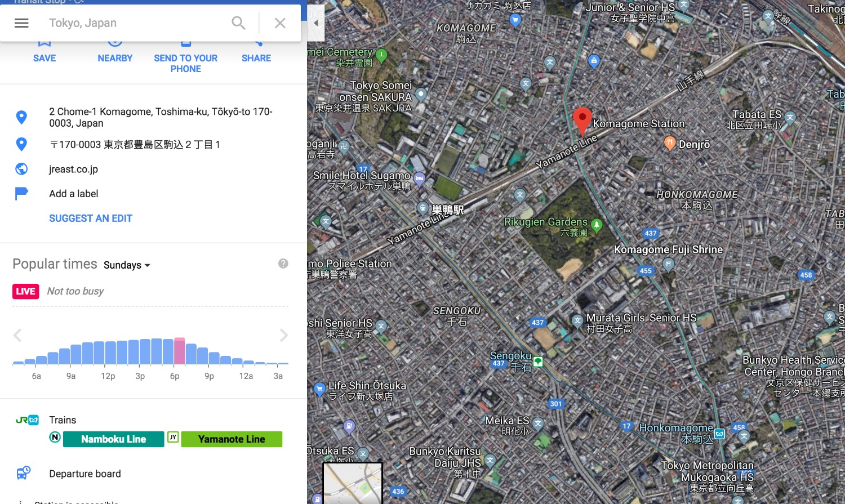Click Somei Cemetery marker
Image resolution: width=845 pixels, height=504 pixels.
381,55
